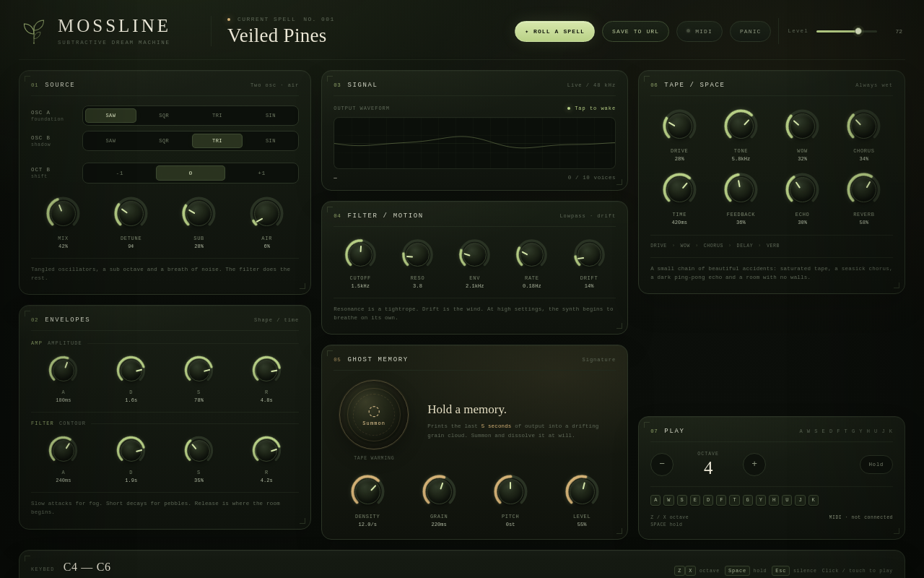924x578 pixels.
Task: Switch OSC B to SAW waveform
Action: click(x=110, y=141)
